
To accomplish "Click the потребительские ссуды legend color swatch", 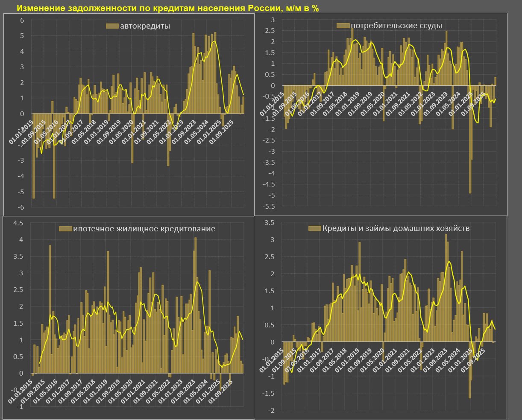I will pos(343,26).
